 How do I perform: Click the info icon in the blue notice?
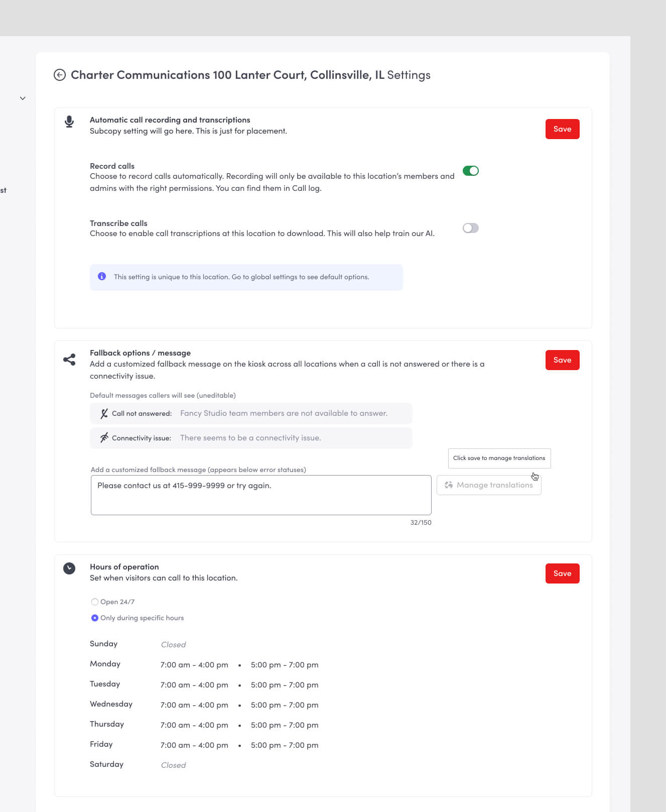(102, 276)
